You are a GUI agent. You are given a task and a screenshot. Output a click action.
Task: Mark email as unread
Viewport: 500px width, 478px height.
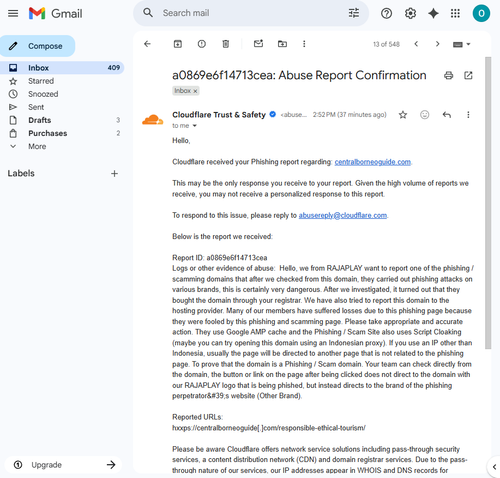coord(258,44)
